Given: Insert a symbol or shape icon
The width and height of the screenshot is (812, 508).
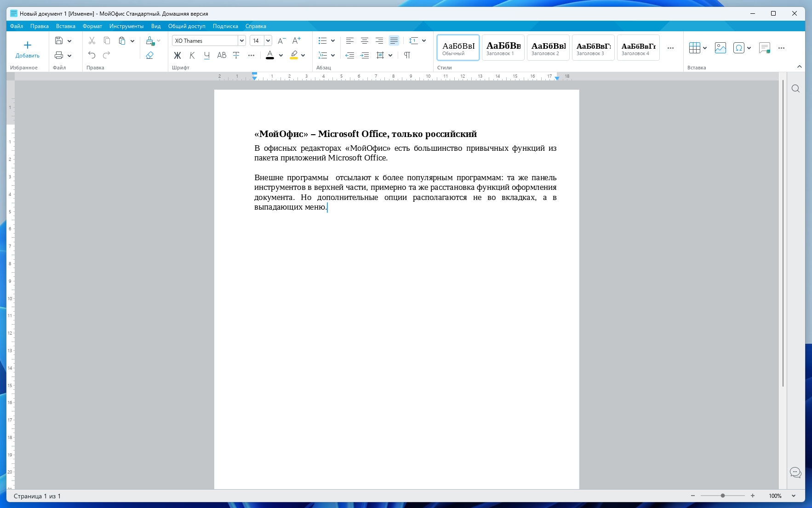Looking at the screenshot, I should point(738,47).
